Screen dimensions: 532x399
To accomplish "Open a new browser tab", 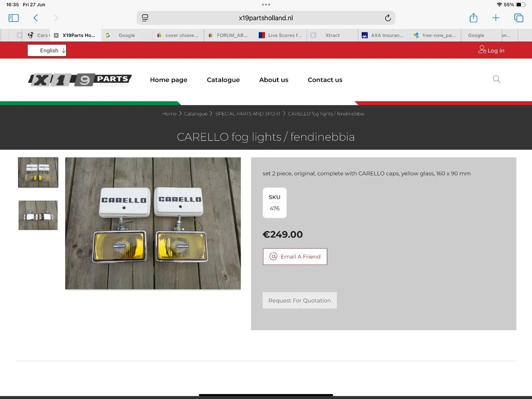I will [496, 18].
